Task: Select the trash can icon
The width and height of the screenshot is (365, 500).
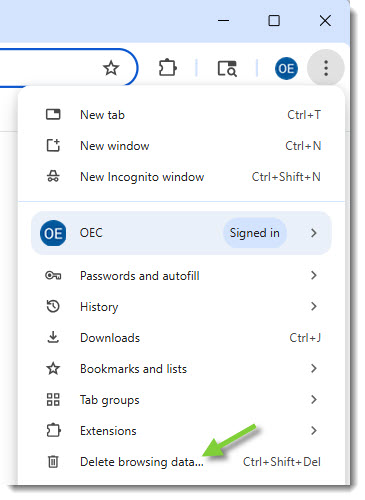Action: pyautogui.click(x=53, y=462)
